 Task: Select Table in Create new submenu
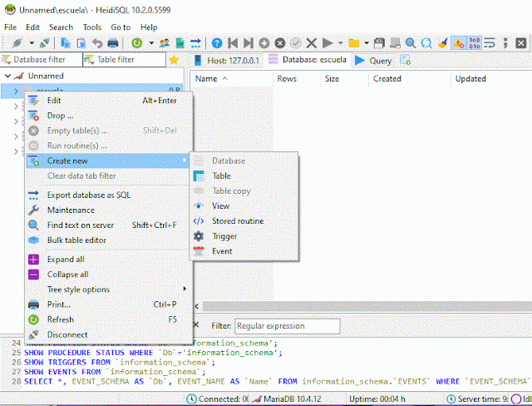tap(244, 176)
